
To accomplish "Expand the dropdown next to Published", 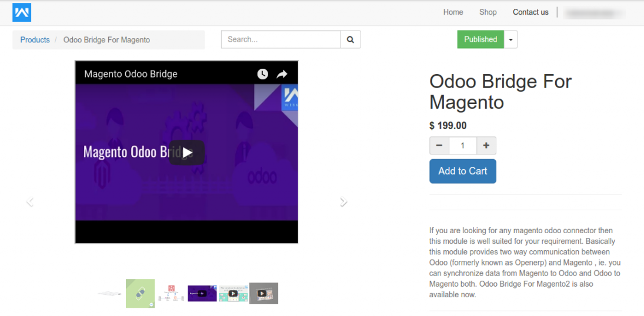I will click(510, 39).
